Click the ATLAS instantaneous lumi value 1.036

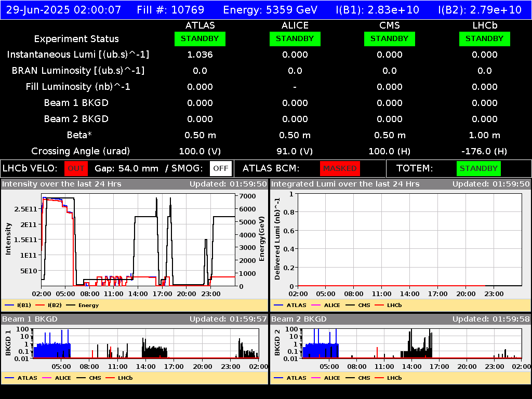[200, 55]
